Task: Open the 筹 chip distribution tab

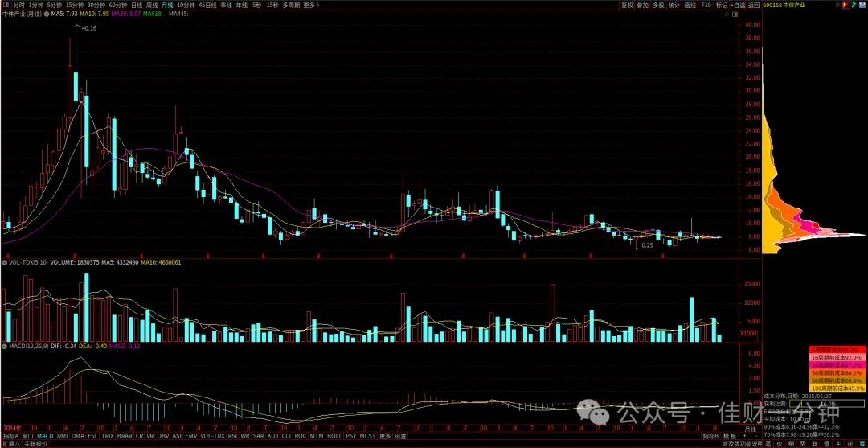Action: coord(861,444)
